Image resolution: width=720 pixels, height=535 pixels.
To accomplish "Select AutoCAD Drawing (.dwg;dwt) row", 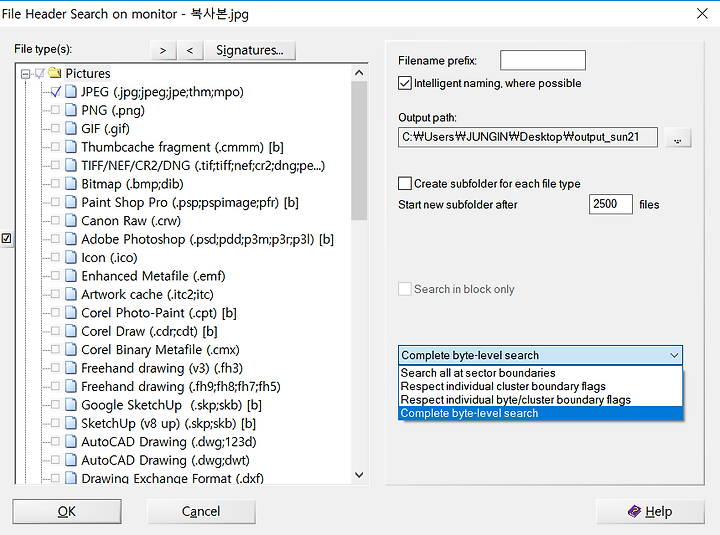I will click(165, 460).
